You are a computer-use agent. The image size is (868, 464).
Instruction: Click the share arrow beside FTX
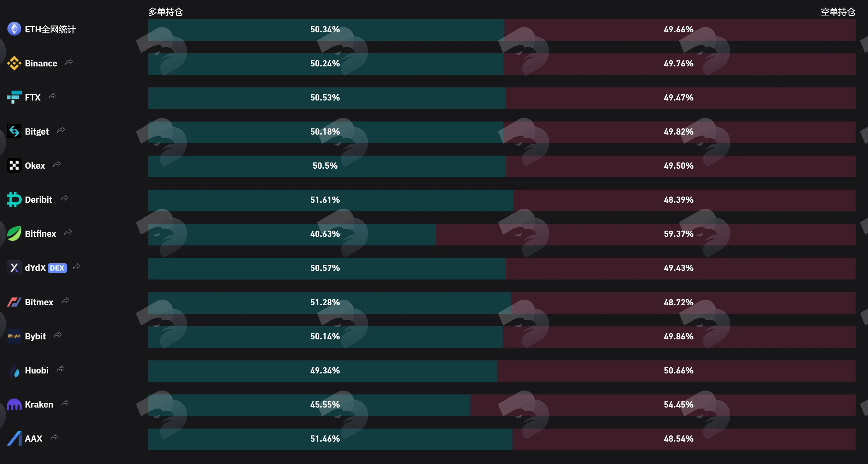[52, 96]
